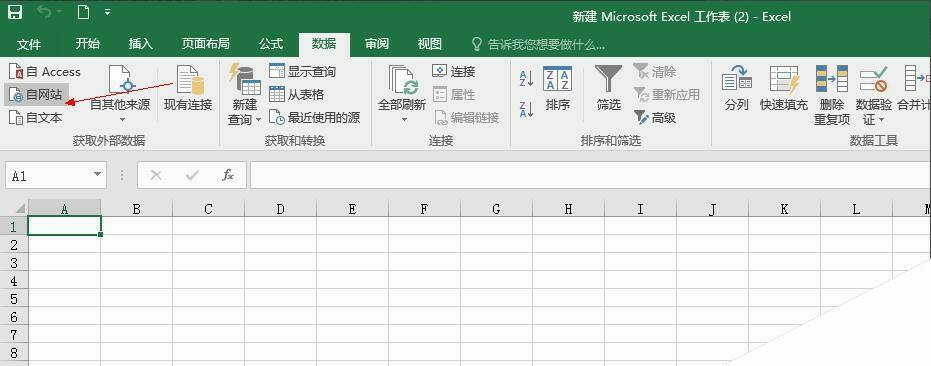Switch to the 页面布局 ribbon tab
The image size is (931, 366).
tap(205, 43)
